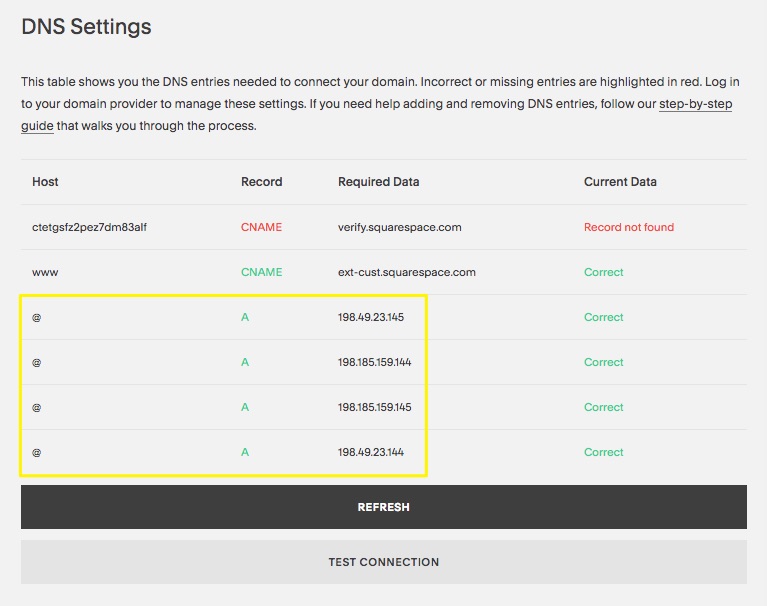This screenshot has height=606, width=767.
Task: Select the www host entry
Action: point(45,272)
